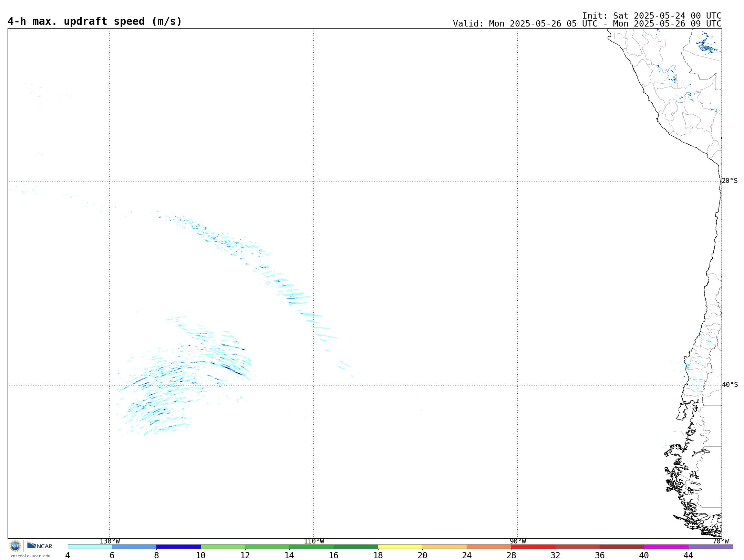
Task: Click the green 12-14 color swatch
Action: 267,547
